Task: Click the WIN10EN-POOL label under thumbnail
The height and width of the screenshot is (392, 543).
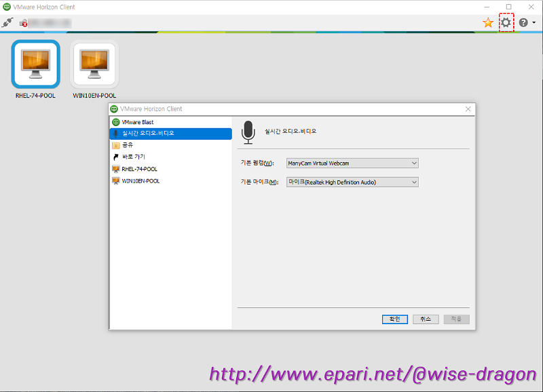Action: [94, 96]
